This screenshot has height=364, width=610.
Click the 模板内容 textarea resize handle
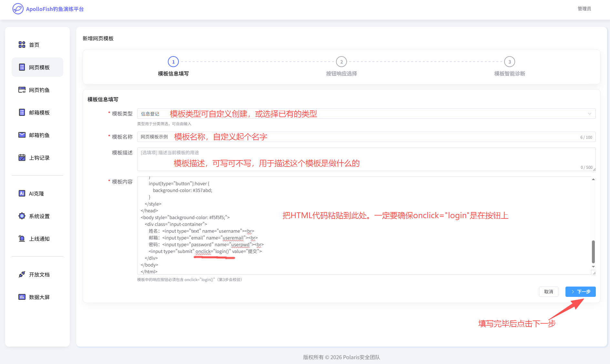click(x=594, y=273)
